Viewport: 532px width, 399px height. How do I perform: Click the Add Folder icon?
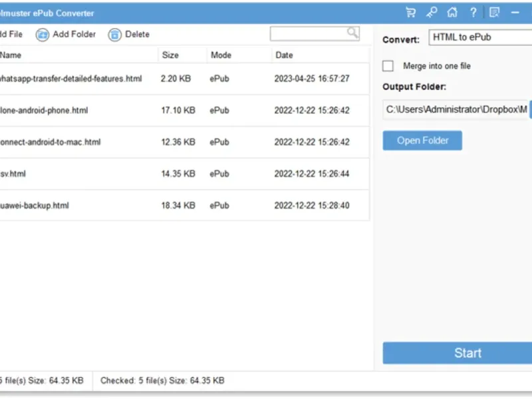[43, 35]
